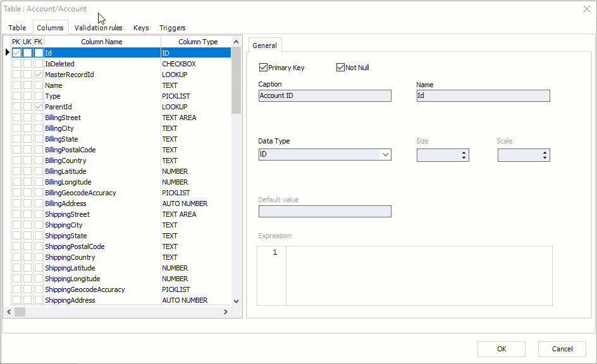Select the BillingStreet column row
This screenshot has height=364, width=597.
click(121, 118)
